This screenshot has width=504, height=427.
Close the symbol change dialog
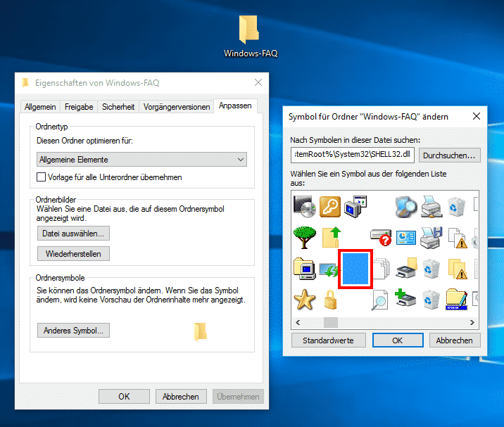[477, 116]
